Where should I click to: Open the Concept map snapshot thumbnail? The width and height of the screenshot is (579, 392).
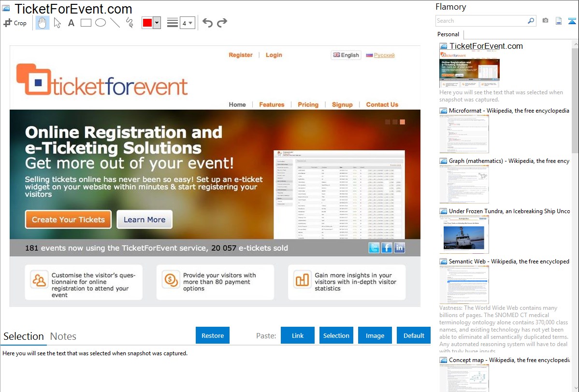pyautogui.click(x=464, y=378)
